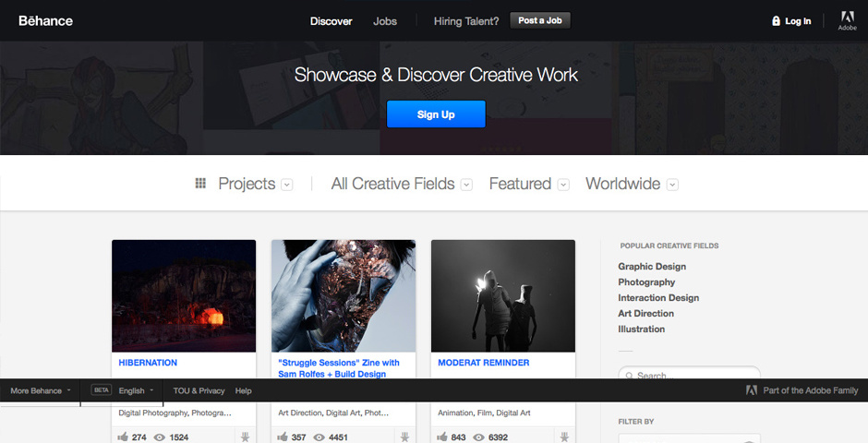Click the blue Sign Up button

pyautogui.click(x=436, y=114)
